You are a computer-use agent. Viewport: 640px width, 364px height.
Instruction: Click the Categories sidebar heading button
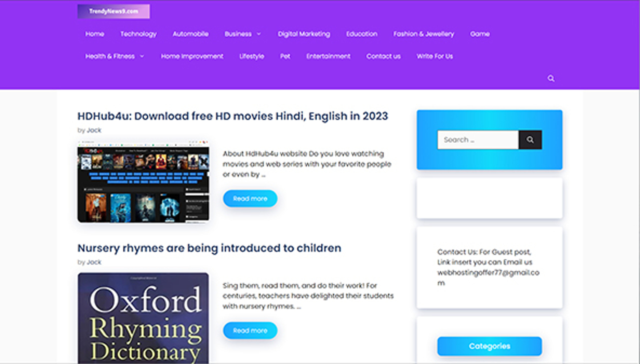[489, 346]
